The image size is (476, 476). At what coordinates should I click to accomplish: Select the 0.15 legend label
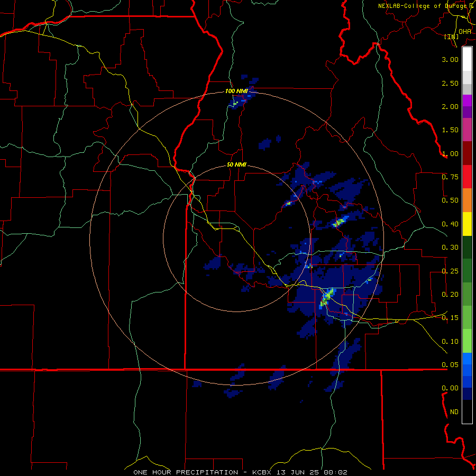(x=450, y=318)
